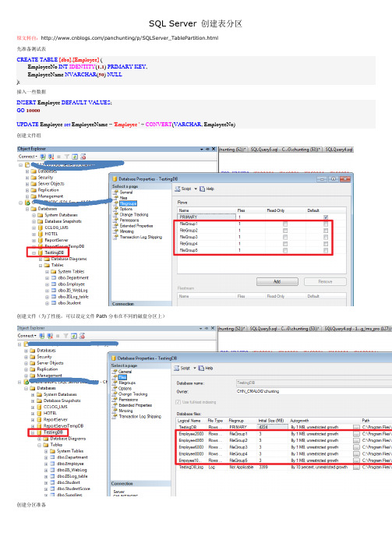Click autogrowth ellipsis button for TestingDB_log file
Screen dimensions: 392x554
(356, 467)
